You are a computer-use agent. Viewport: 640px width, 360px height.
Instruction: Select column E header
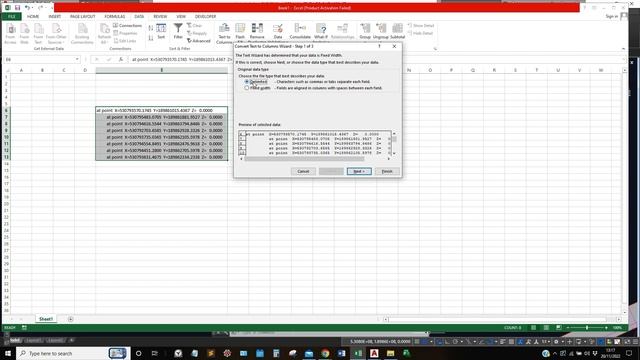click(162, 70)
